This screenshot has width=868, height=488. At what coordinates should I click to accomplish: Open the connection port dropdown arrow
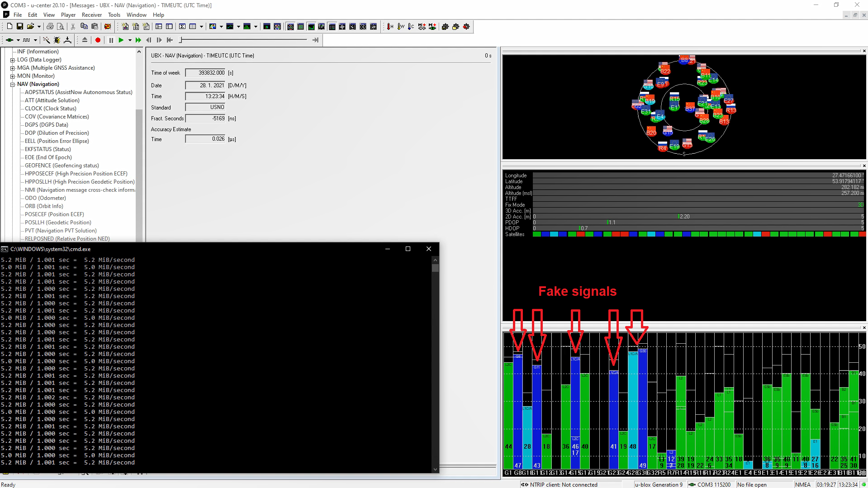coord(18,40)
